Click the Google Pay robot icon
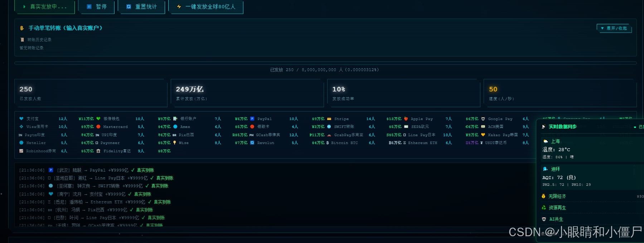Image resolution: width=644 pixels, height=243 pixels. [x=483, y=119]
